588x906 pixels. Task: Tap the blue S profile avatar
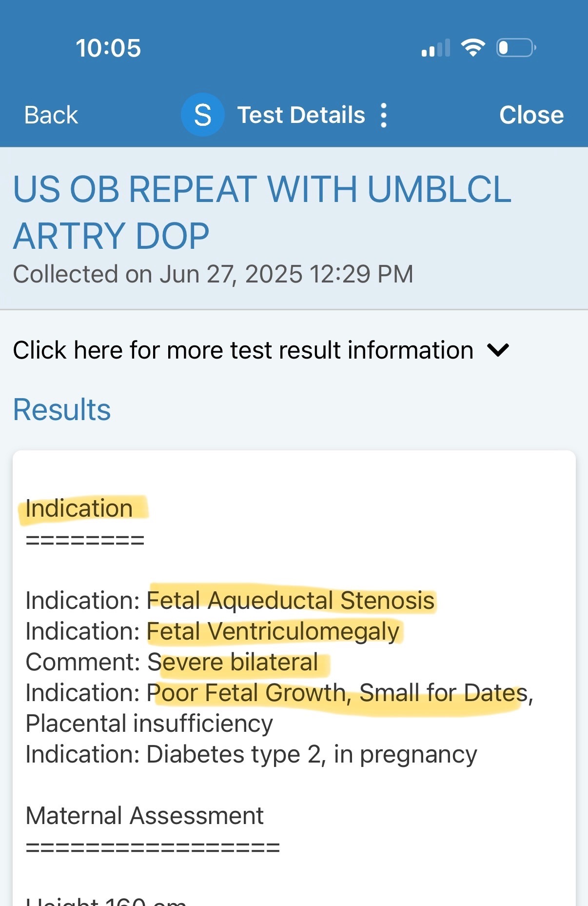202,115
